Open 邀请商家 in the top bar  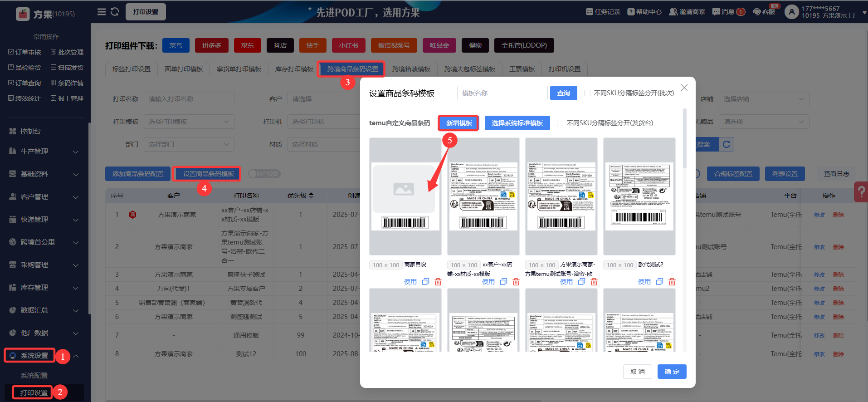point(687,12)
